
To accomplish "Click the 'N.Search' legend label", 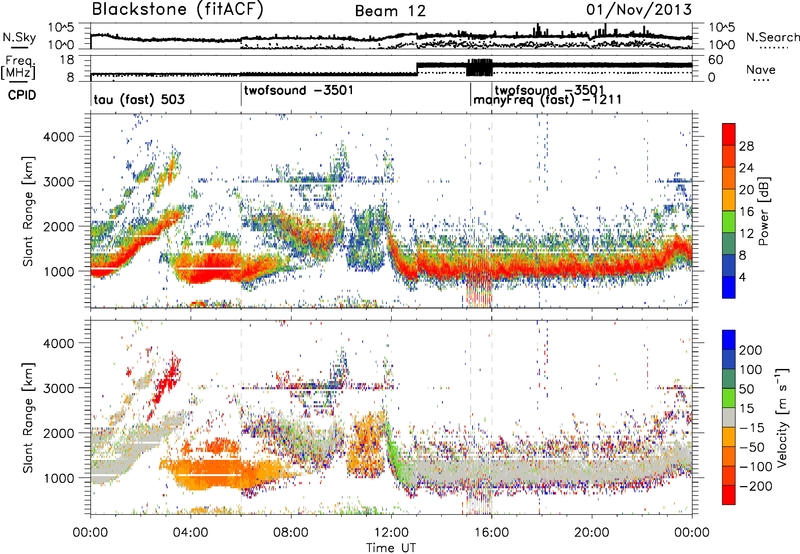I will pos(772,37).
